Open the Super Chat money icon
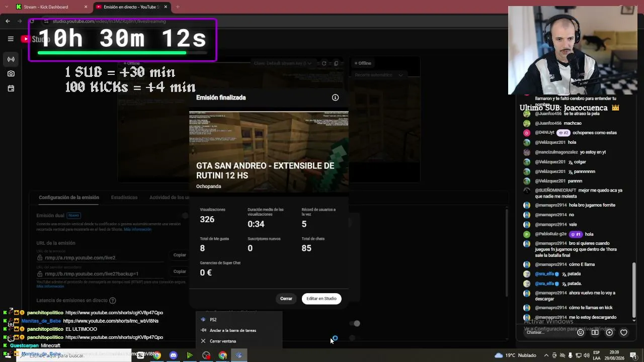The height and width of the screenshot is (362, 644). pyautogui.click(x=595, y=332)
